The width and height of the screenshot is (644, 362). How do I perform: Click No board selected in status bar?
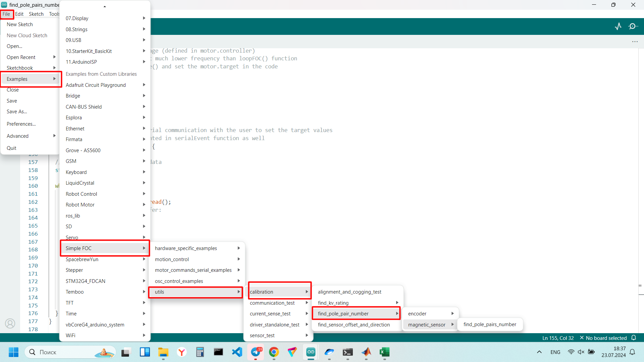(606, 338)
